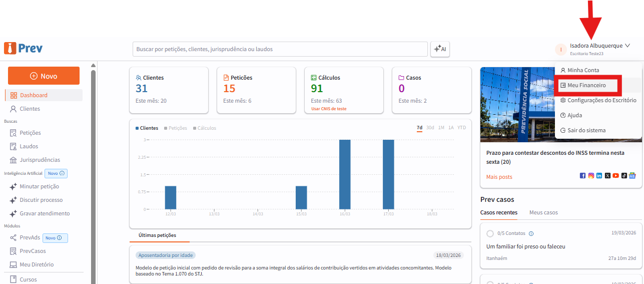644x284 pixels.
Task: Open the Cálculos summary card
Action: (344, 91)
